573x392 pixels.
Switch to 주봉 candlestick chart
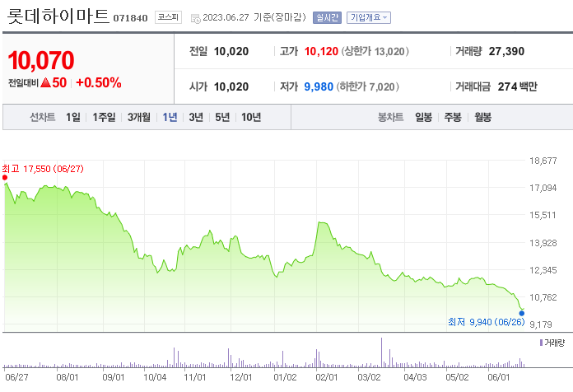[453, 118]
